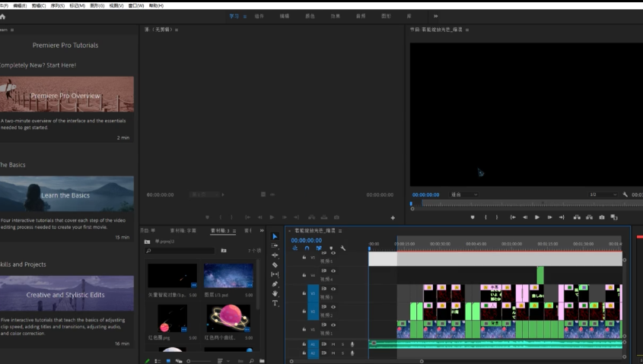Select the Type tool

tap(275, 303)
